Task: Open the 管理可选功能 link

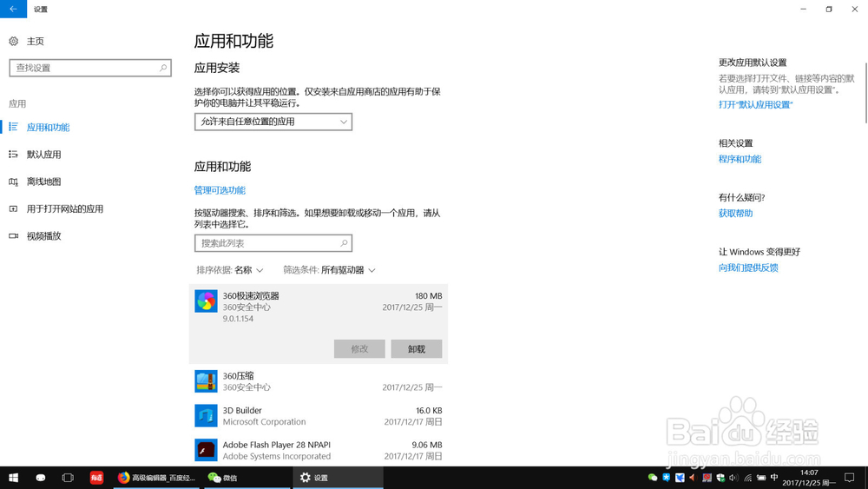Action: pyautogui.click(x=220, y=190)
